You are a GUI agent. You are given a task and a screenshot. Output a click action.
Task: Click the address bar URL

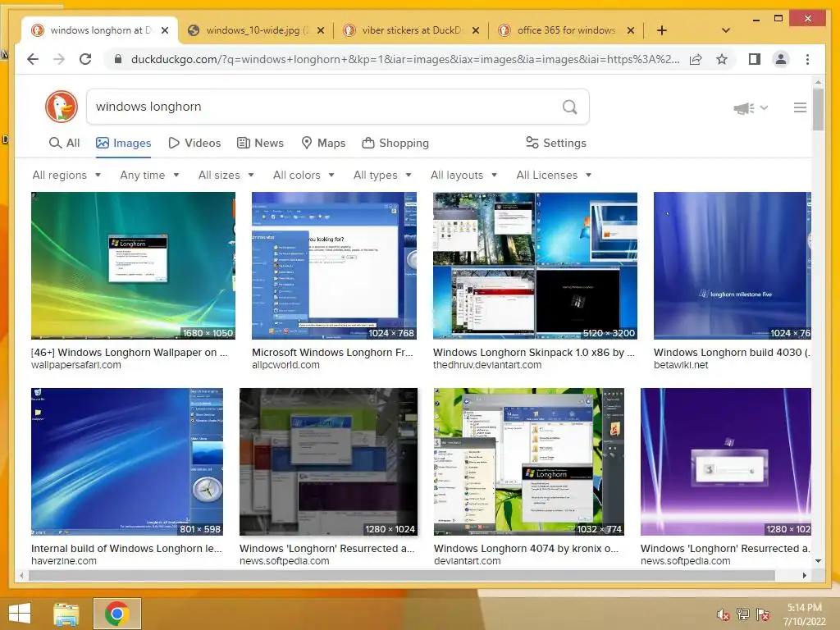coord(405,59)
